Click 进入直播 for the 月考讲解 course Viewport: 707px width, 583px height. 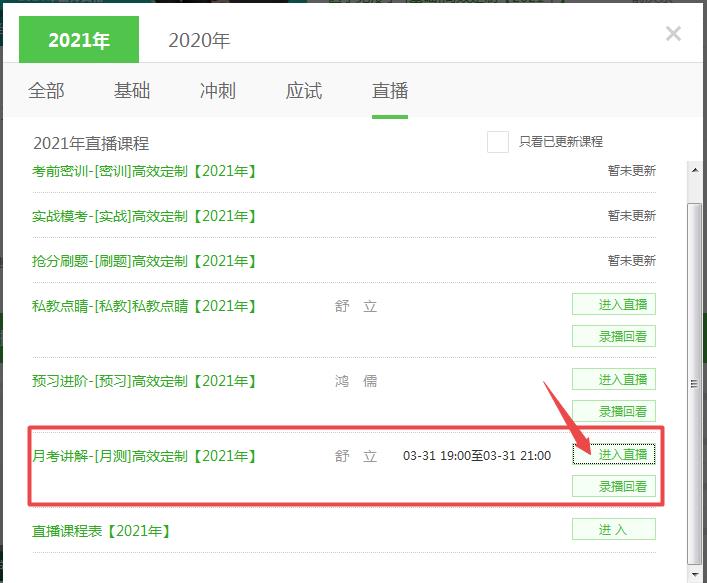tap(614, 454)
